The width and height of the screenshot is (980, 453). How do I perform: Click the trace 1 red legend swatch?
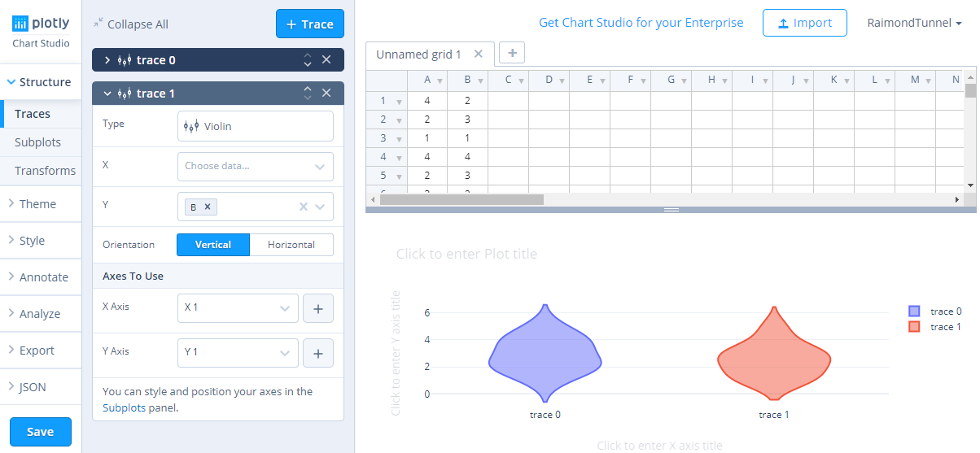point(914,326)
